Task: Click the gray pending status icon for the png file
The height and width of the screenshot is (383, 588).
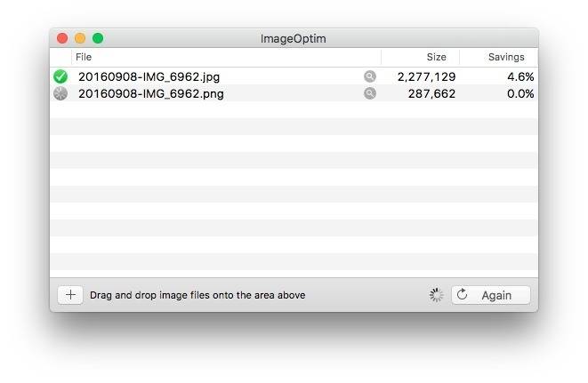Action: tap(60, 93)
